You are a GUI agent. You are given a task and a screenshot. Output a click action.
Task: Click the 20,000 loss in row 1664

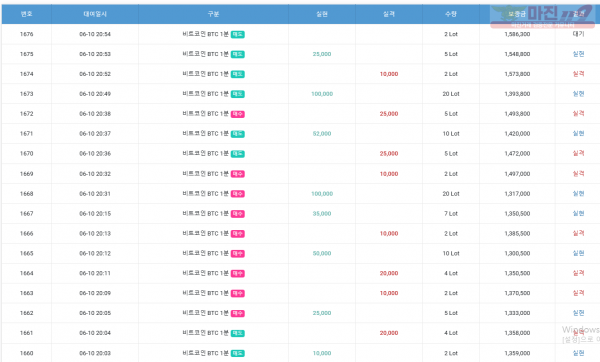pos(389,273)
